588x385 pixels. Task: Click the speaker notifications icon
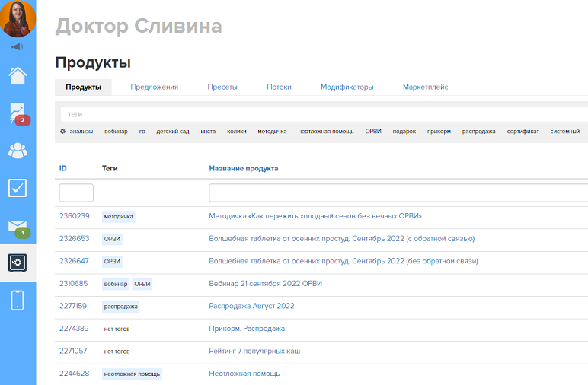point(18,47)
